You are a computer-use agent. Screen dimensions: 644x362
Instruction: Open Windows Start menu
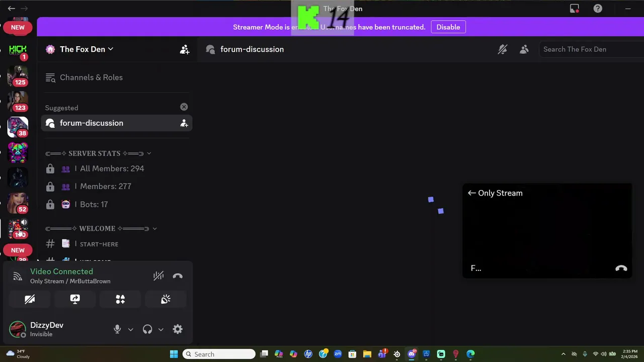pyautogui.click(x=174, y=354)
